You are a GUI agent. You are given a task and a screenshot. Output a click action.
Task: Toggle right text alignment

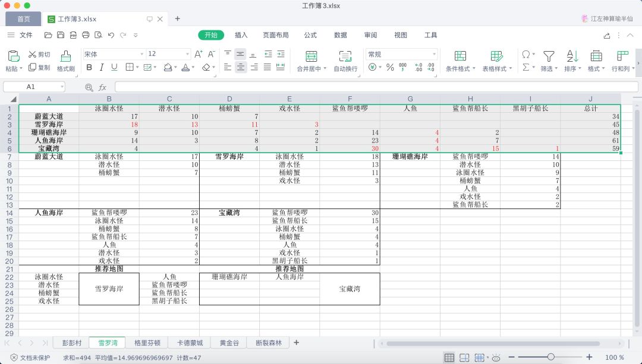pyautogui.click(x=254, y=68)
